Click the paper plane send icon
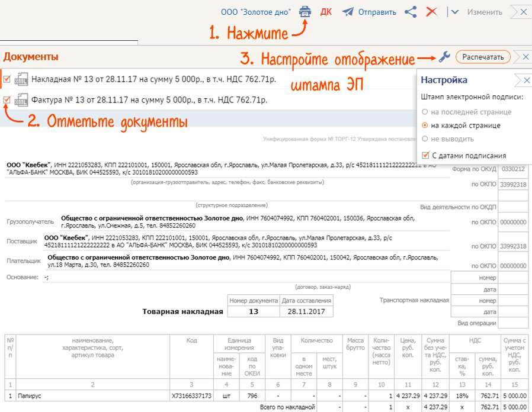 click(x=348, y=12)
